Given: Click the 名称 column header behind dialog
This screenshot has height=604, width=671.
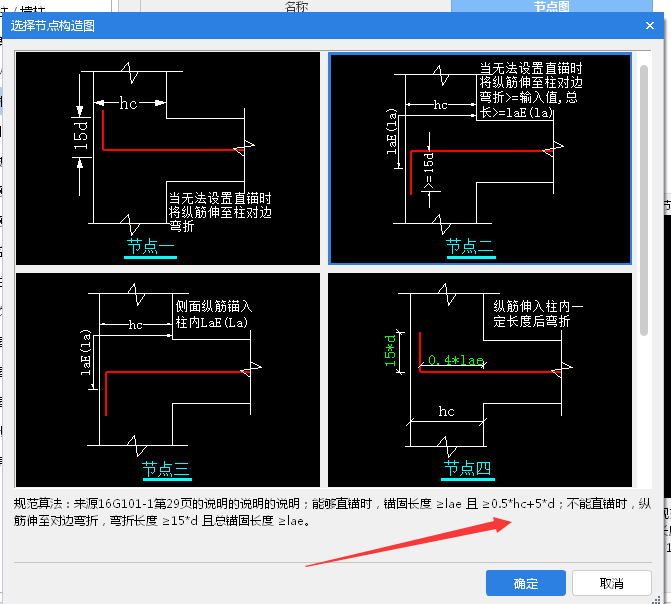Looking at the screenshot, I should [296, 6].
